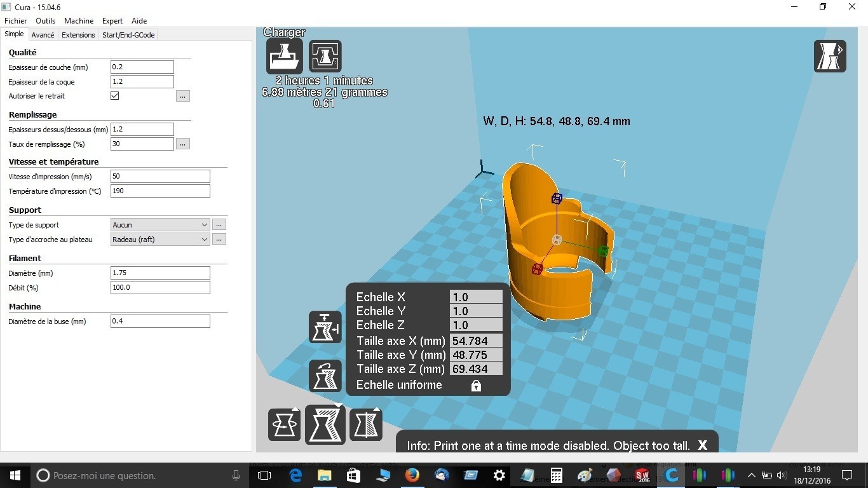
Task: Open the Machine menu
Action: click(79, 21)
